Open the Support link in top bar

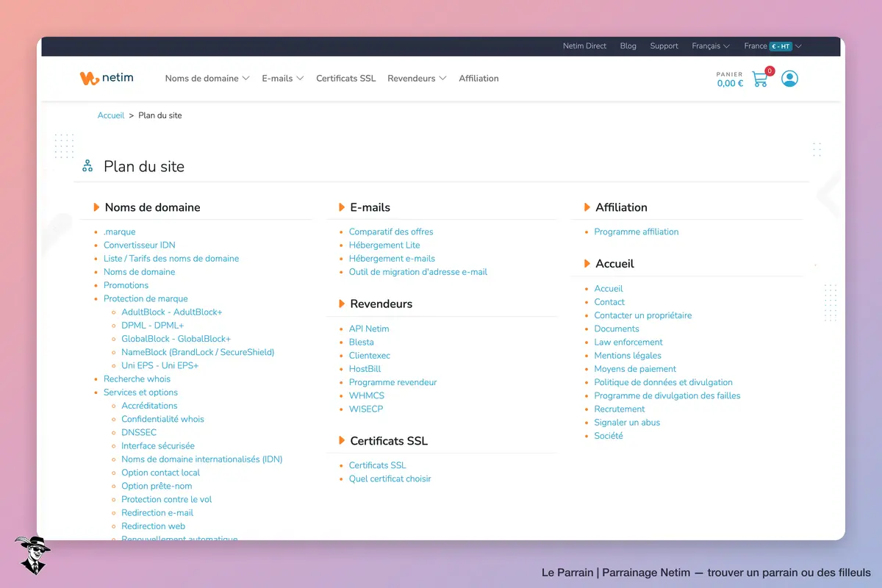664,46
